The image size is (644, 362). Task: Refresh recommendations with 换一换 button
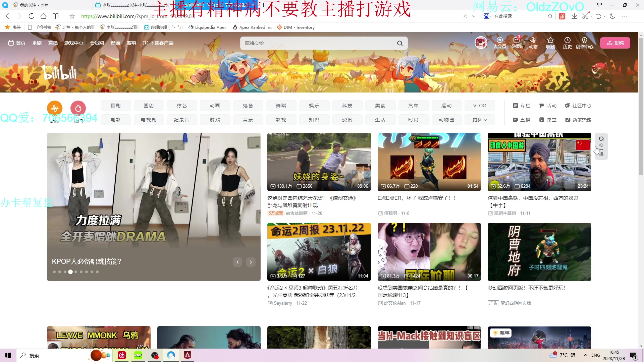[601, 146]
